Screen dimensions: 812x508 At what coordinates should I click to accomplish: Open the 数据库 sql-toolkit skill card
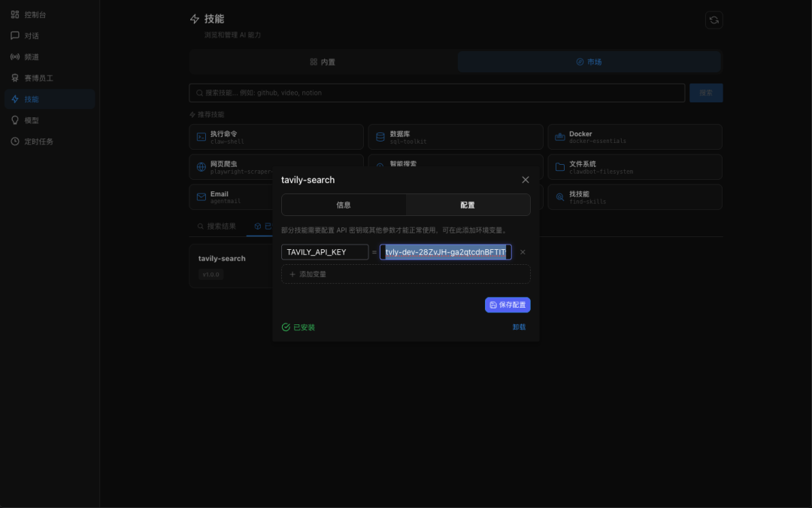[455, 137]
